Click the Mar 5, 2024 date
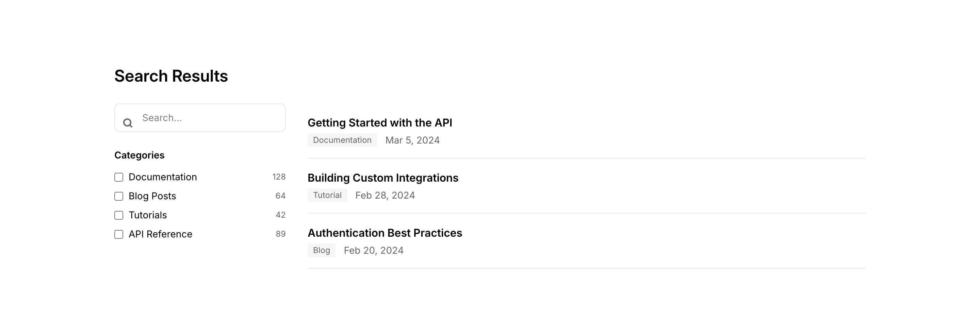This screenshot has width=980, height=334. coord(412,140)
